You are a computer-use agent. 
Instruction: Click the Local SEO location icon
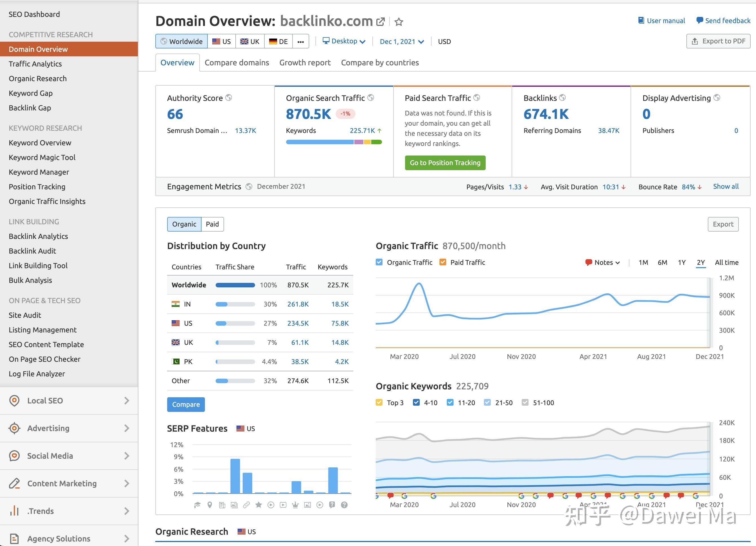(x=14, y=400)
